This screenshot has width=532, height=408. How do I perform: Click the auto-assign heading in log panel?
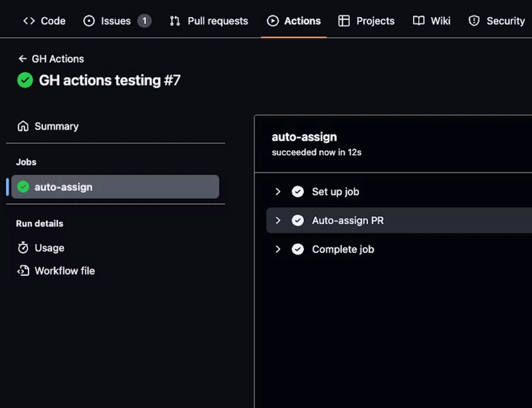click(305, 137)
